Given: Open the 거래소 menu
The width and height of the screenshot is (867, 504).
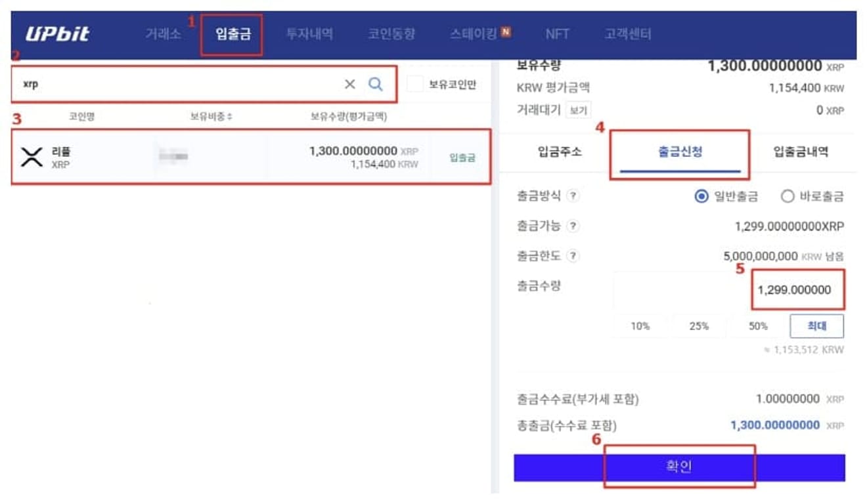Looking at the screenshot, I should (x=163, y=33).
